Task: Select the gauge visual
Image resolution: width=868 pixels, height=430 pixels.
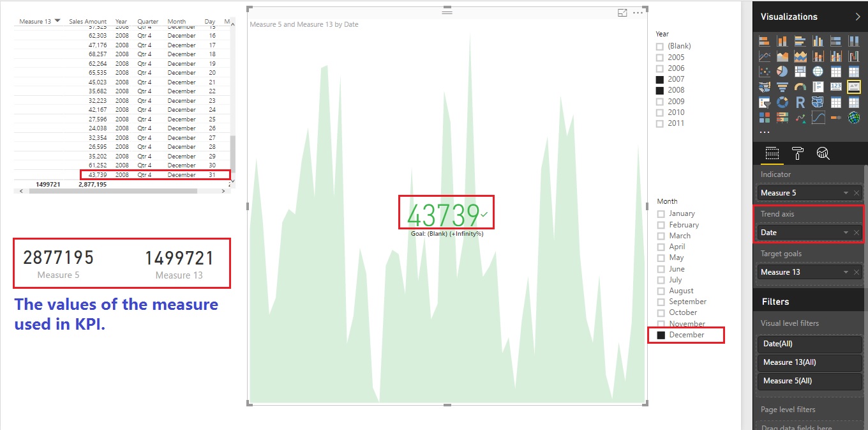Action: [x=800, y=87]
